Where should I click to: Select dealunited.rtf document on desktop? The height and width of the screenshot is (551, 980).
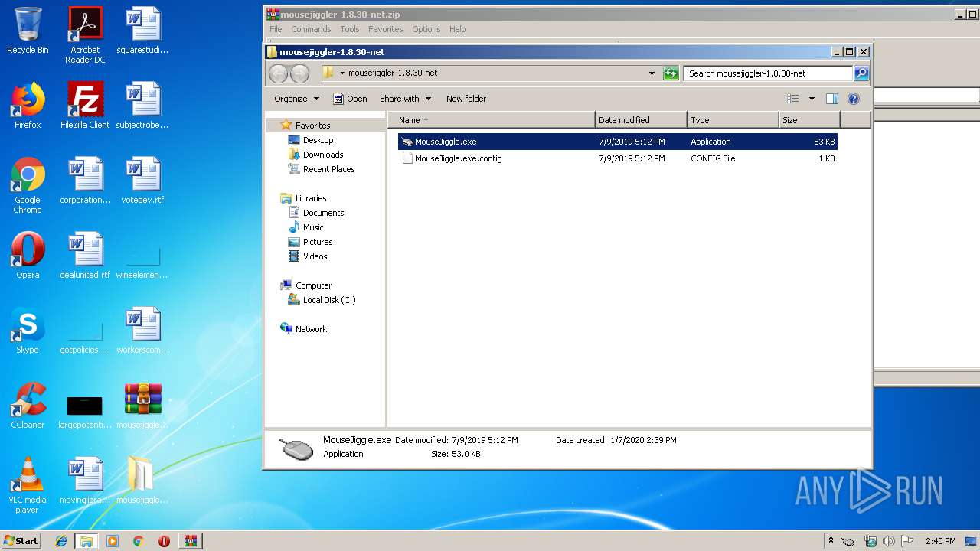(x=85, y=256)
